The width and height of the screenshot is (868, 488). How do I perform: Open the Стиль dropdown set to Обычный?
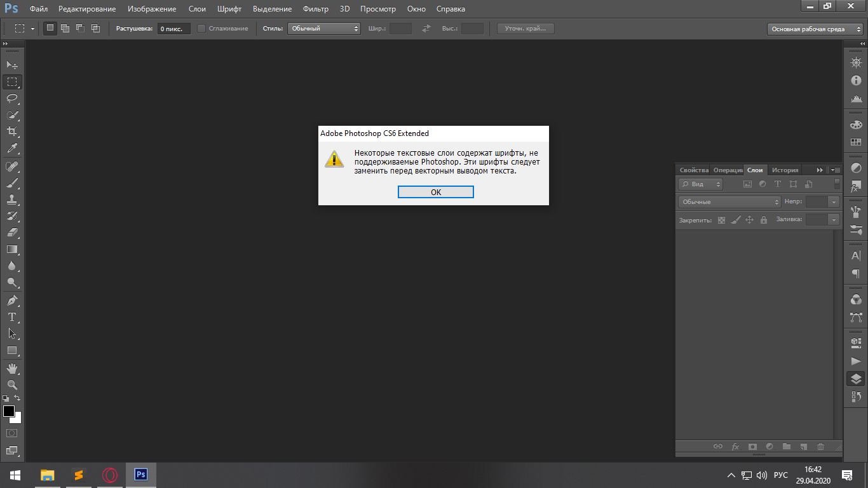coord(324,29)
